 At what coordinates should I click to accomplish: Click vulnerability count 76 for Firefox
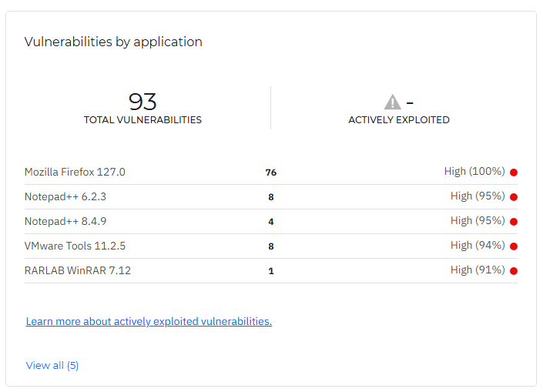[271, 173]
